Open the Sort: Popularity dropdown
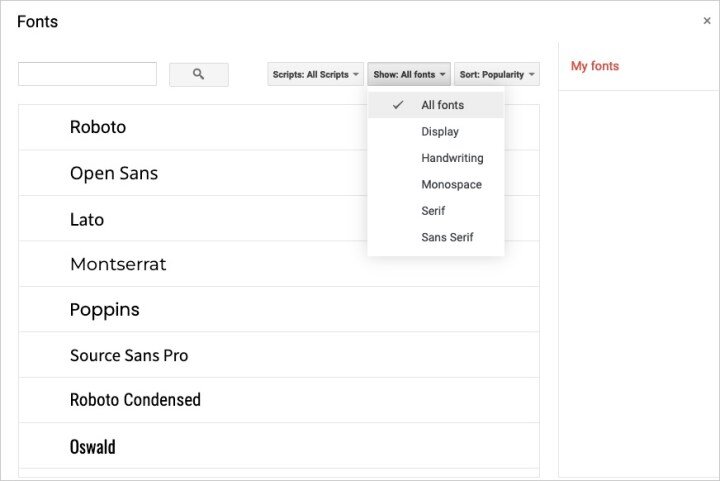This screenshot has width=720, height=481. pyautogui.click(x=497, y=74)
